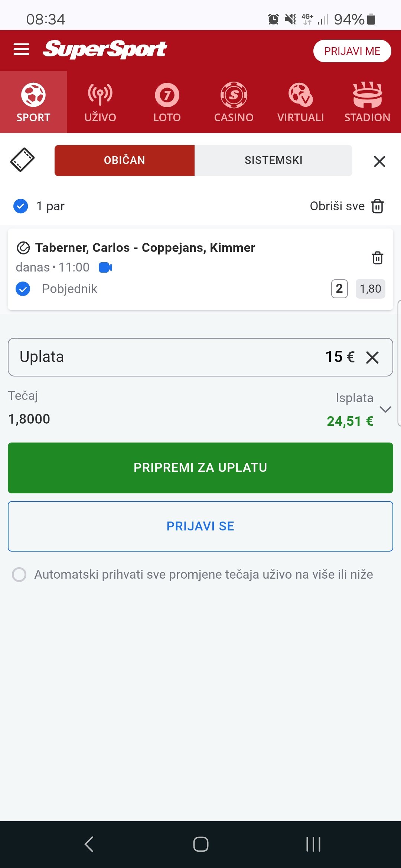Screen dimensions: 401x868
Task: Switch to the Sistemski tab
Action: (273, 160)
